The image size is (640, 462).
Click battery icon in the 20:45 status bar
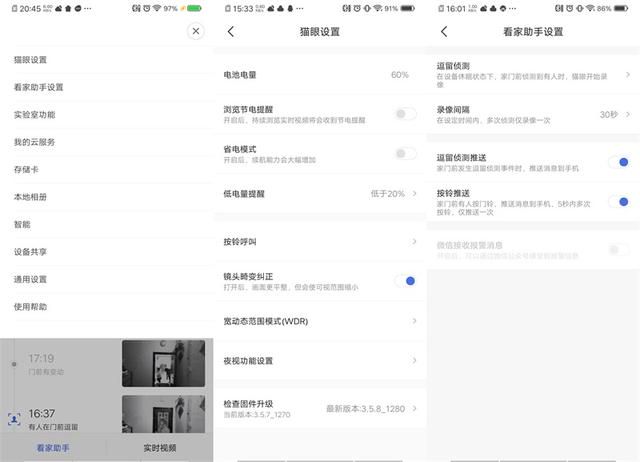coord(194,8)
